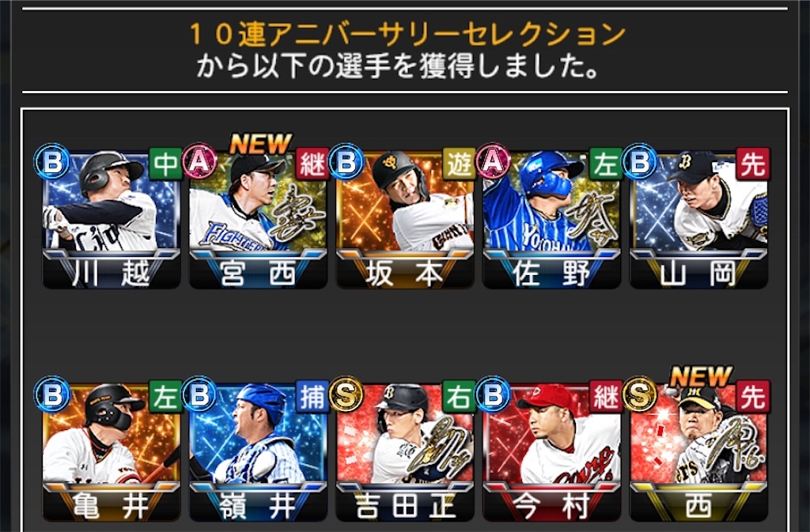This screenshot has width=810, height=532.
Task: Click the S rank badge on 吉田正
Action: (346, 394)
